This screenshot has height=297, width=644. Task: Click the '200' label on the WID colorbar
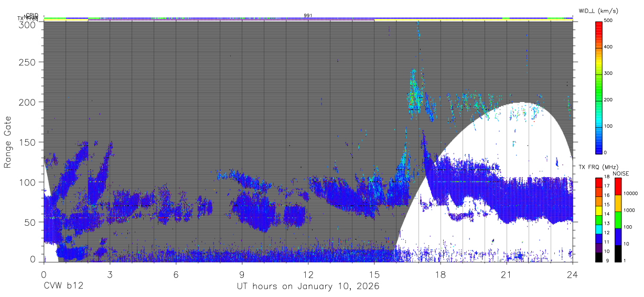[609, 100]
